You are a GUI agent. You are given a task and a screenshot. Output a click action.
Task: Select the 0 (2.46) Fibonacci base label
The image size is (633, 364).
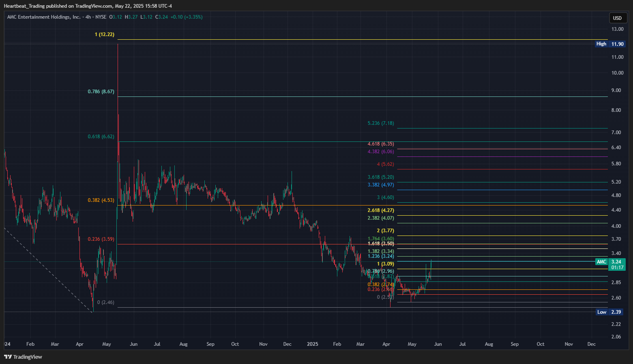point(106,302)
